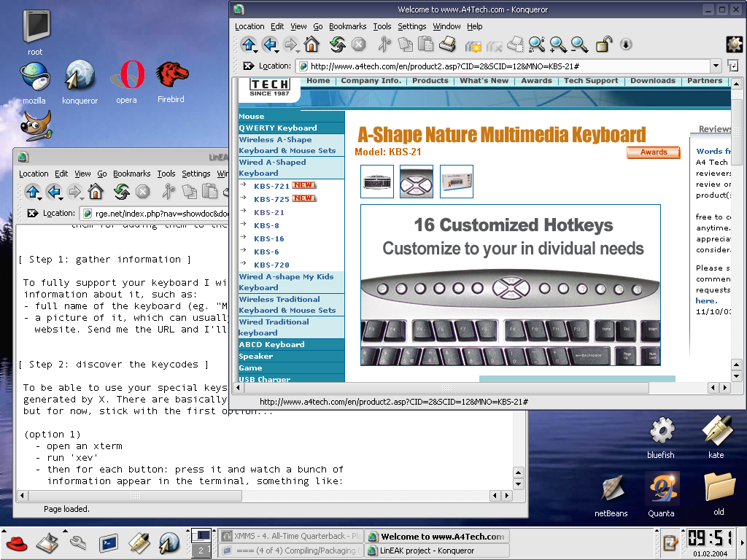
Task: Click the location field in LinEAK Konqueror window
Action: pyautogui.click(x=155, y=214)
